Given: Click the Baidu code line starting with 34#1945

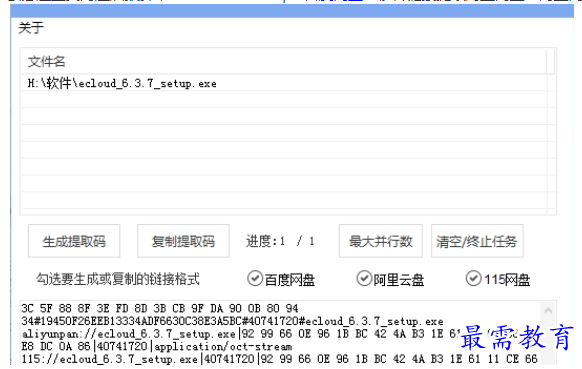Looking at the screenshot, I should [232, 321].
